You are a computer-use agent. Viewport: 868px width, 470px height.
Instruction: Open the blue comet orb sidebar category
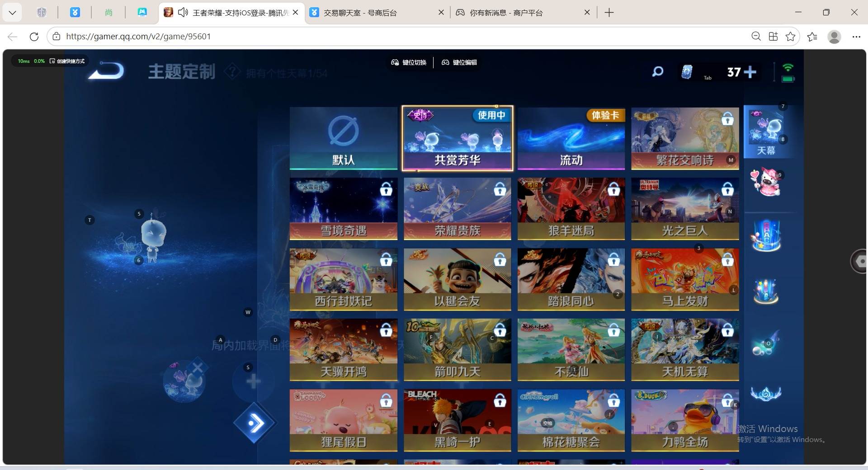point(766,343)
